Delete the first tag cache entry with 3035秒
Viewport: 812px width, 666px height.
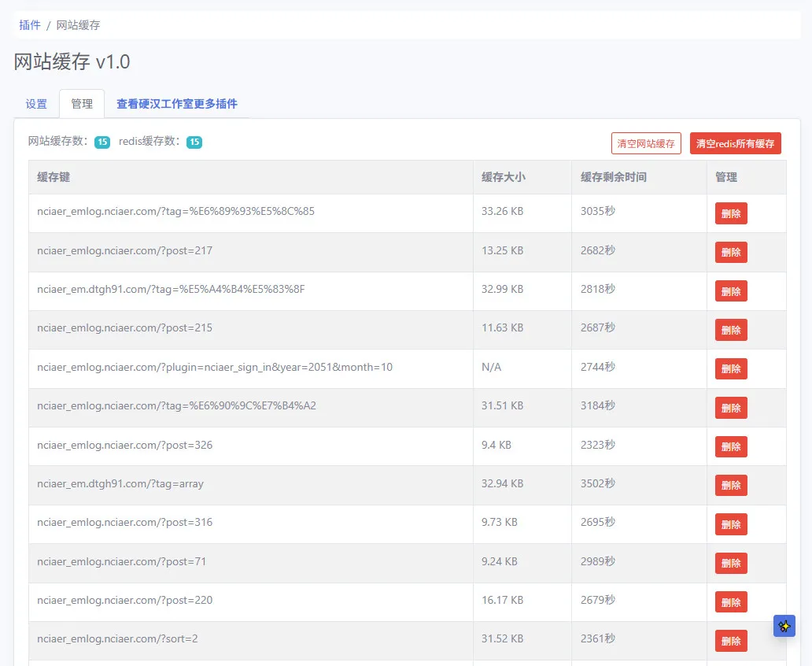pos(731,213)
